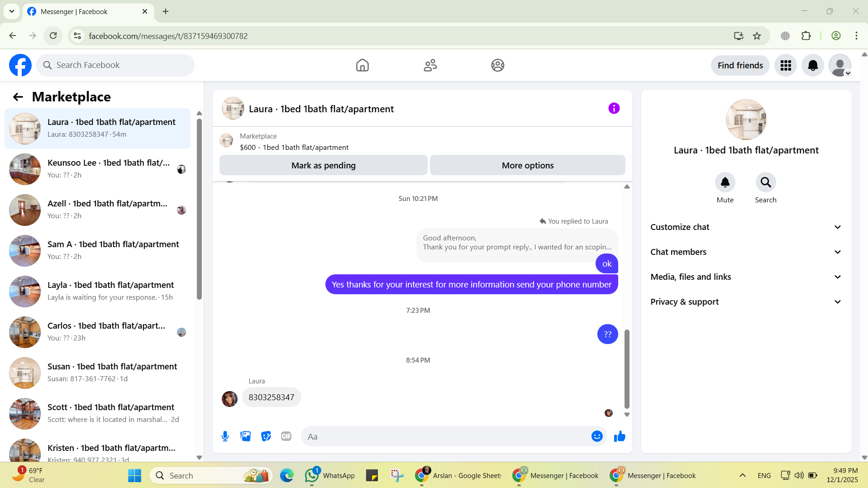This screenshot has height=488, width=868.
Task: Send a thumbs-up like
Action: (x=620, y=436)
